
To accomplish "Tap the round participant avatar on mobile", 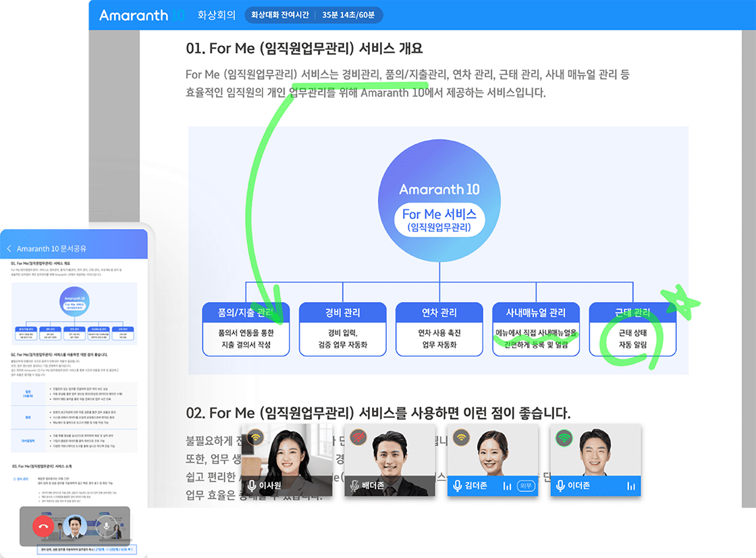I will click(75, 526).
